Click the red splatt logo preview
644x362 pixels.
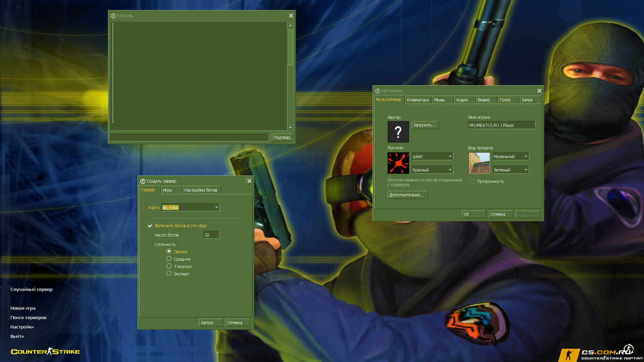[x=398, y=163]
